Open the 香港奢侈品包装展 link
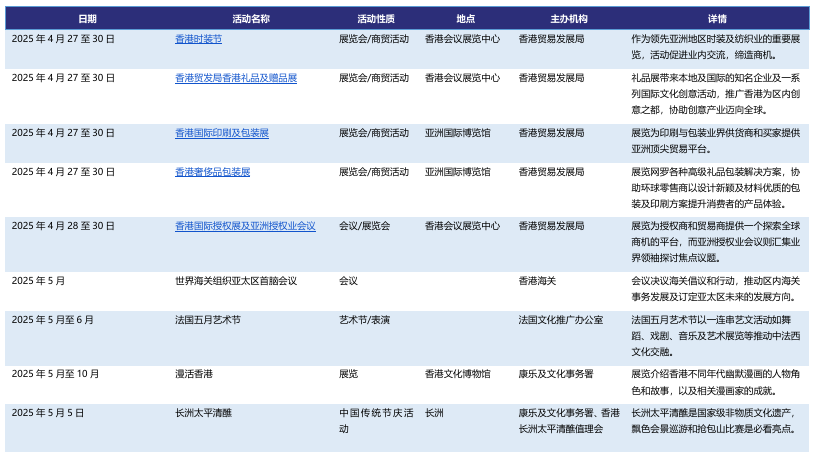The image size is (815, 458). coord(213,172)
